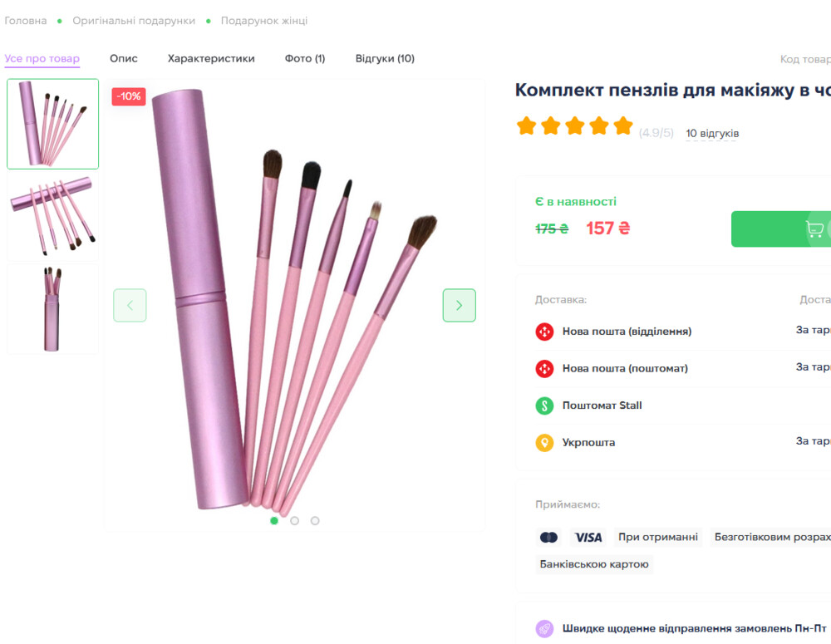This screenshot has height=644, width=831.
Task: Click the Nova Poshta branch delivery icon
Action: (x=544, y=332)
